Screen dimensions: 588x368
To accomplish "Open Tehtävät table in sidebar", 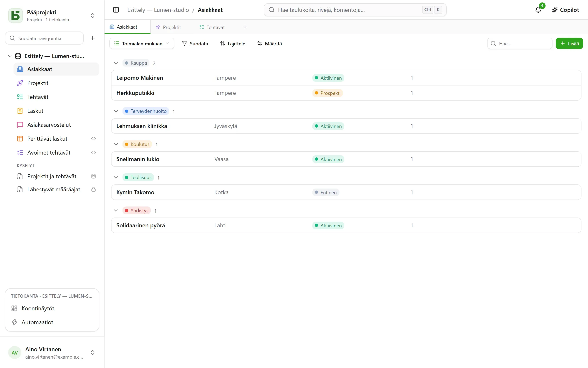I will 56,97.
